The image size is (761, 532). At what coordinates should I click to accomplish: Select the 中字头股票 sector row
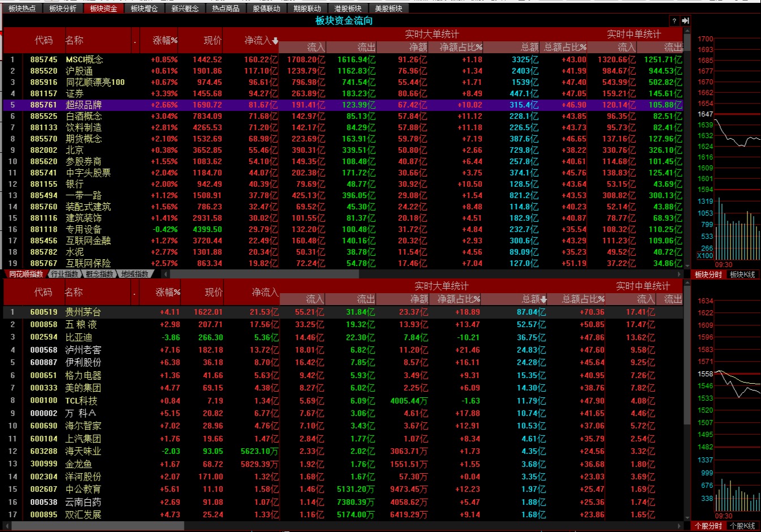pos(343,173)
